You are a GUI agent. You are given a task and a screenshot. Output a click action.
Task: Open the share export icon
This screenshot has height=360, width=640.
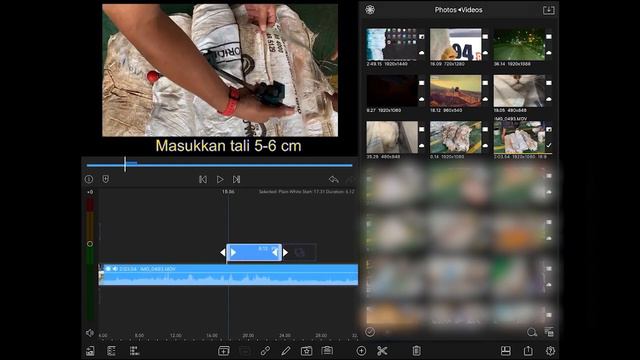[x=528, y=351]
